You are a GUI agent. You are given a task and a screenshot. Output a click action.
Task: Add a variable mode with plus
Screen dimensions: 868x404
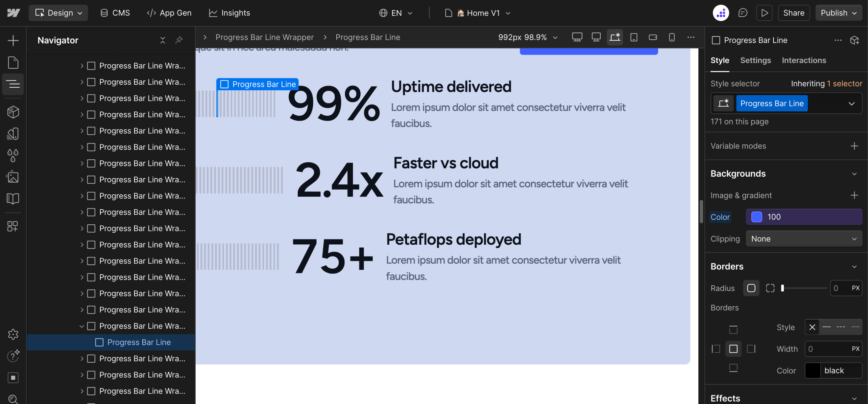pos(854,146)
